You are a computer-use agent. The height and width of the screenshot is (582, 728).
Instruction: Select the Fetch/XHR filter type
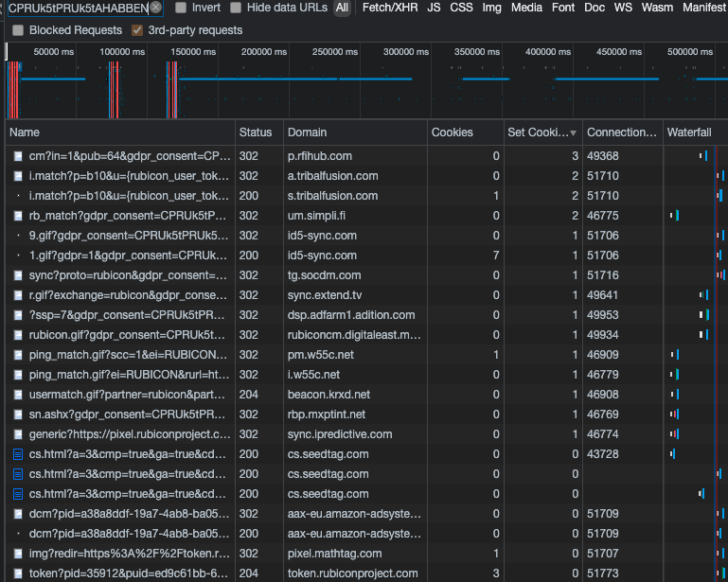point(389,8)
